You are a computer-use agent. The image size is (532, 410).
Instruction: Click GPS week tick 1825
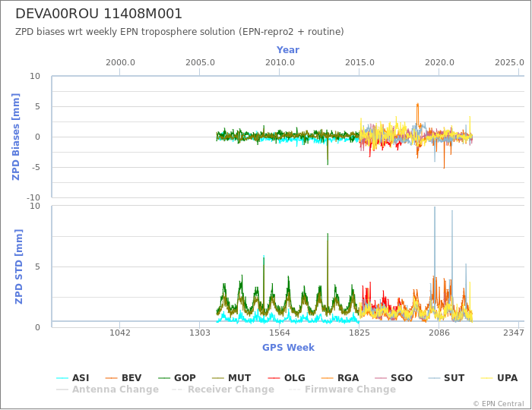pos(359,333)
